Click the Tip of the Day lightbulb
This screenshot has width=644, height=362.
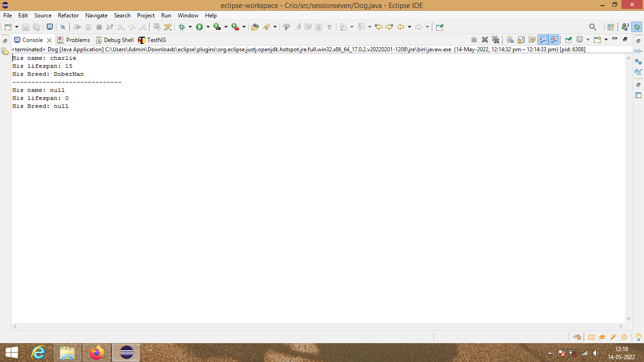[x=638, y=337]
